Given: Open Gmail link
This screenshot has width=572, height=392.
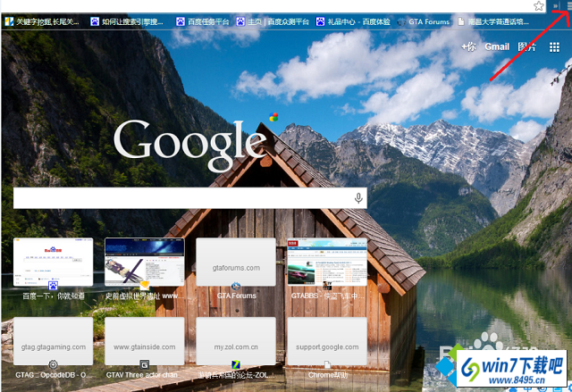Looking at the screenshot, I should 497,46.
